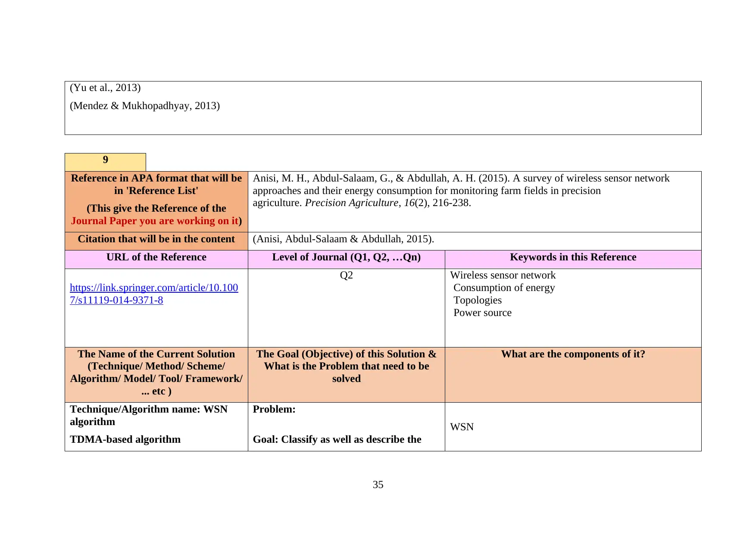
Task: Open the link.springer.com article URL link
Action: coord(154,294)
